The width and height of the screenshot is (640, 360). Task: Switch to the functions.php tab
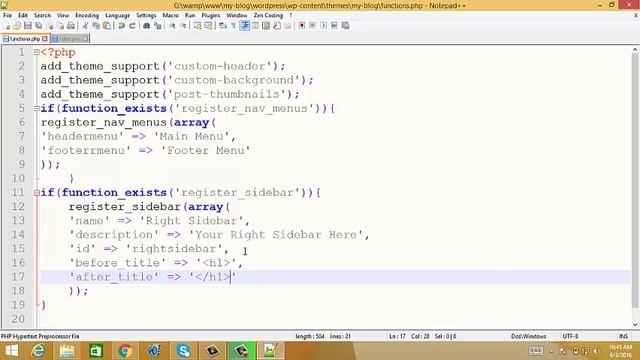(x=24, y=39)
